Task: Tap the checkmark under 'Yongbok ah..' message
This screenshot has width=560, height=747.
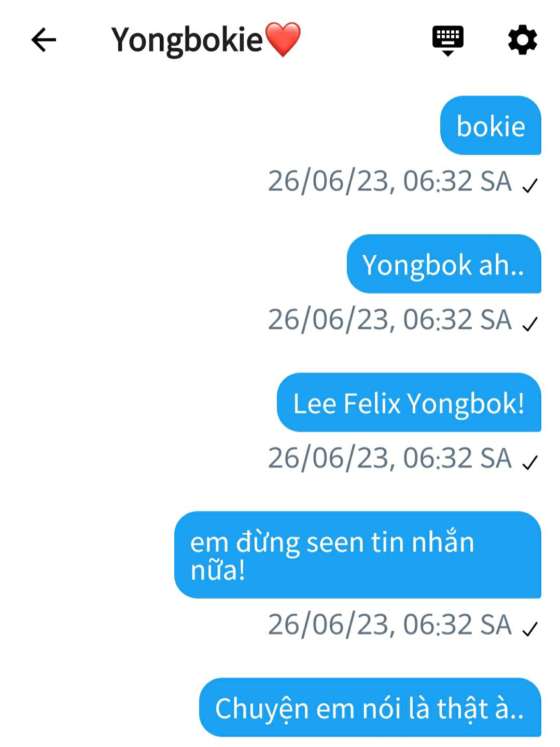Action: (x=530, y=324)
